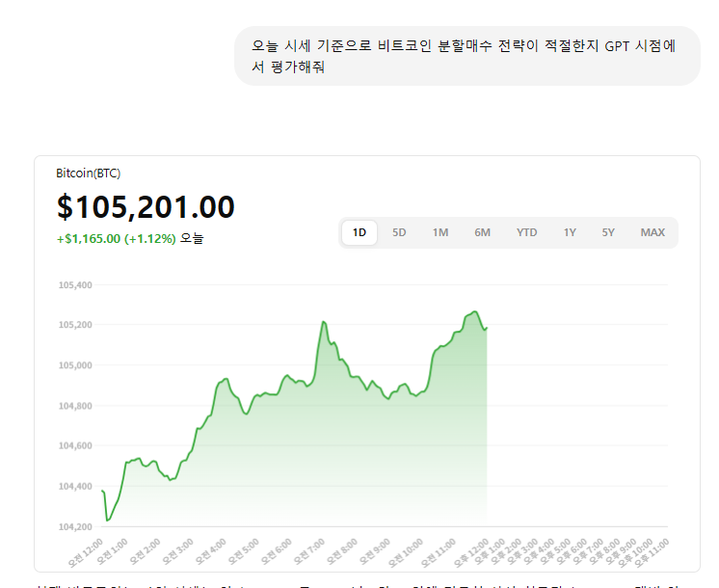
Task: Click the $105,201.00 price value
Action: click(x=146, y=207)
